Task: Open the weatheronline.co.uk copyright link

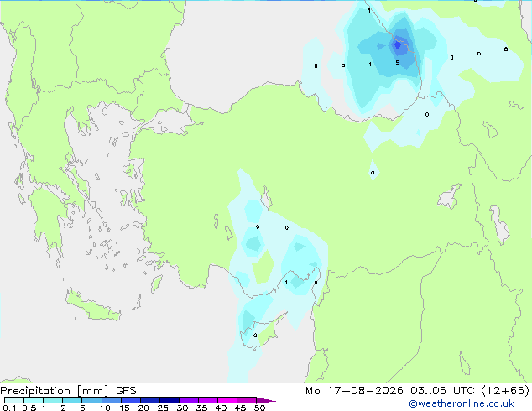Action: [462, 403]
